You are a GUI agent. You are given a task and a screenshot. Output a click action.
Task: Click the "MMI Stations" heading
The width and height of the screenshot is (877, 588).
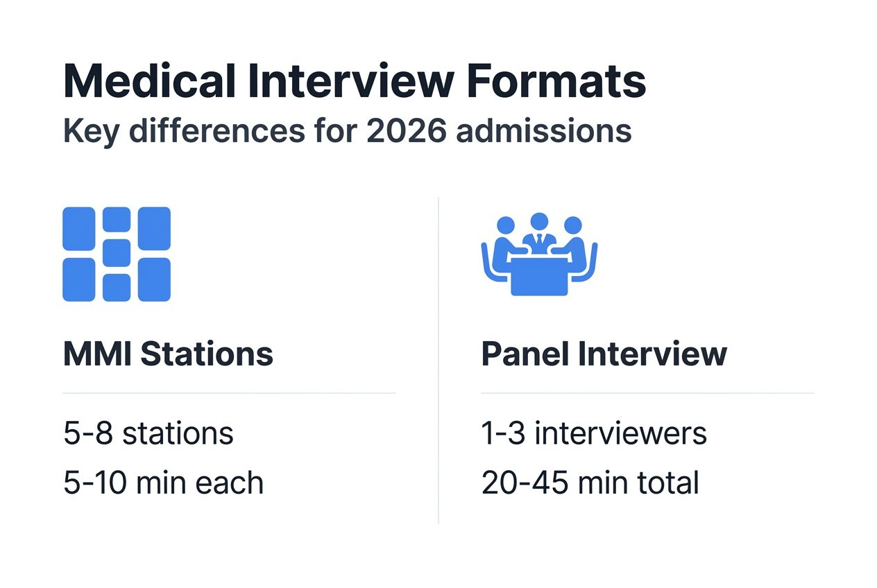(x=168, y=354)
